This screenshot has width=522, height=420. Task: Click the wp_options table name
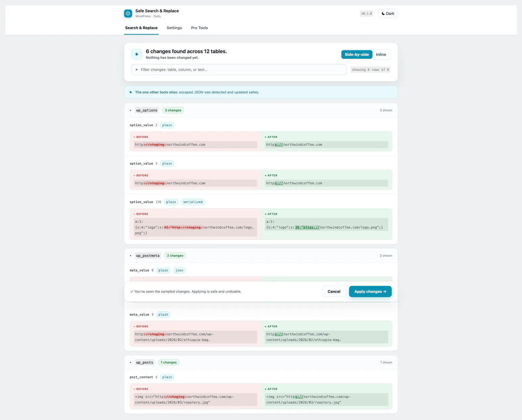click(x=147, y=110)
